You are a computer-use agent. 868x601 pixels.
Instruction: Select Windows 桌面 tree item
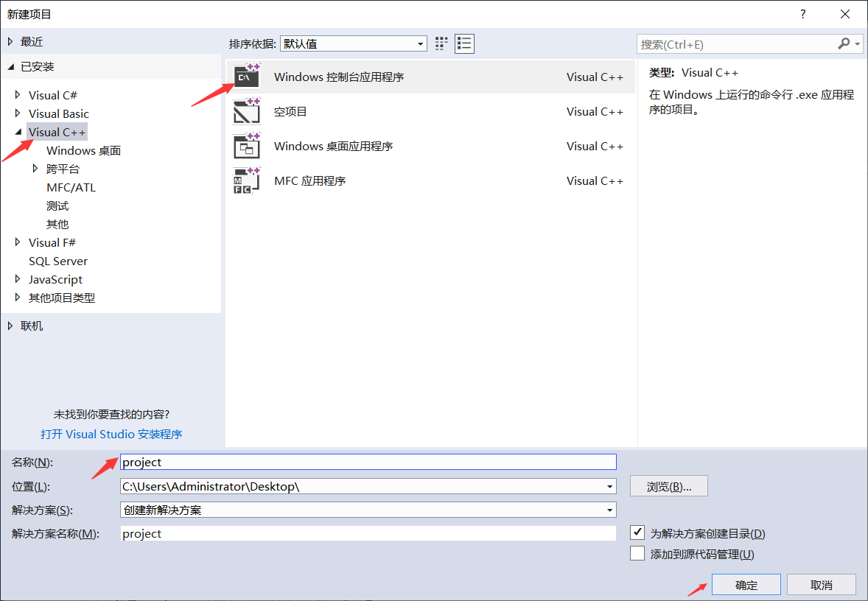click(x=83, y=150)
